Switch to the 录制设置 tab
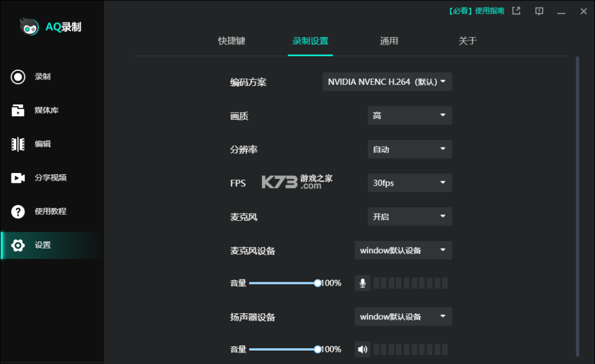Image resolution: width=595 pixels, height=364 pixels. (x=310, y=41)
